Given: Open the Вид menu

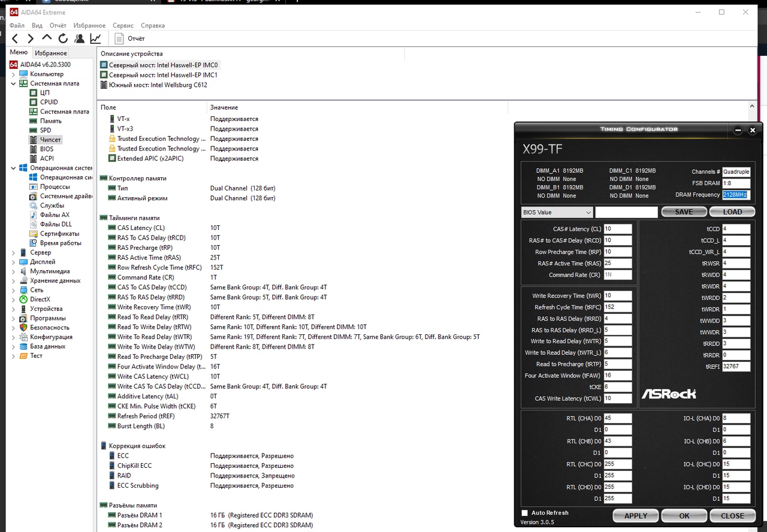Looking at the screenshot, I should click(37, 26).
